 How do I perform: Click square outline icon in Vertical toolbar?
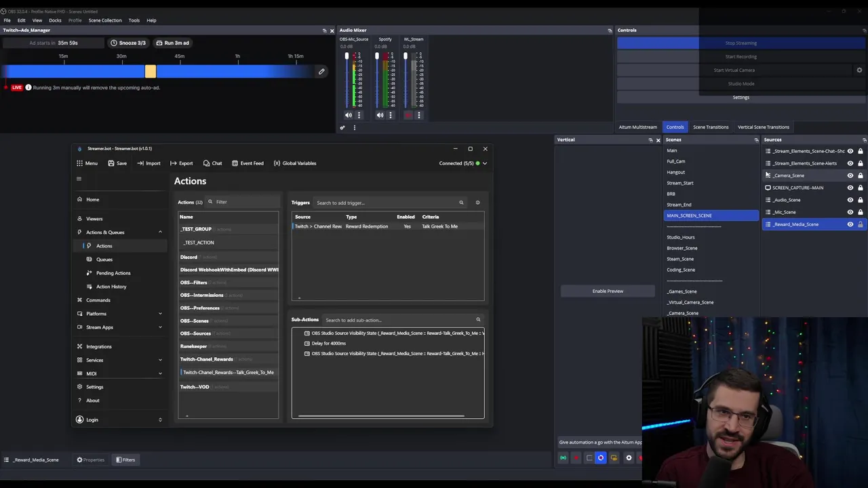(589, 458)
